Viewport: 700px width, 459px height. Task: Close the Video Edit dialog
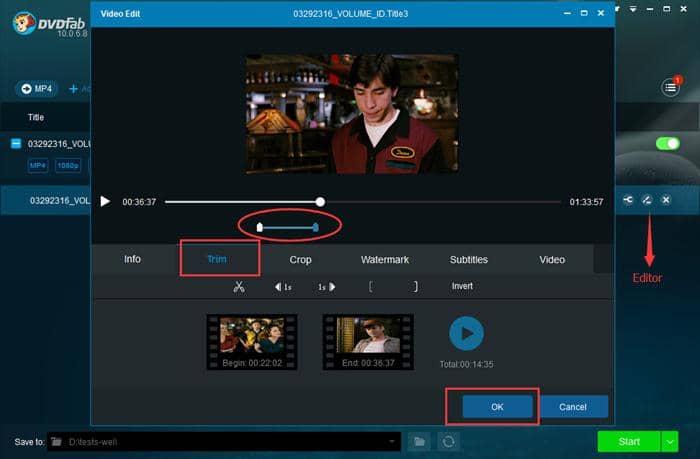click(601, 13)
